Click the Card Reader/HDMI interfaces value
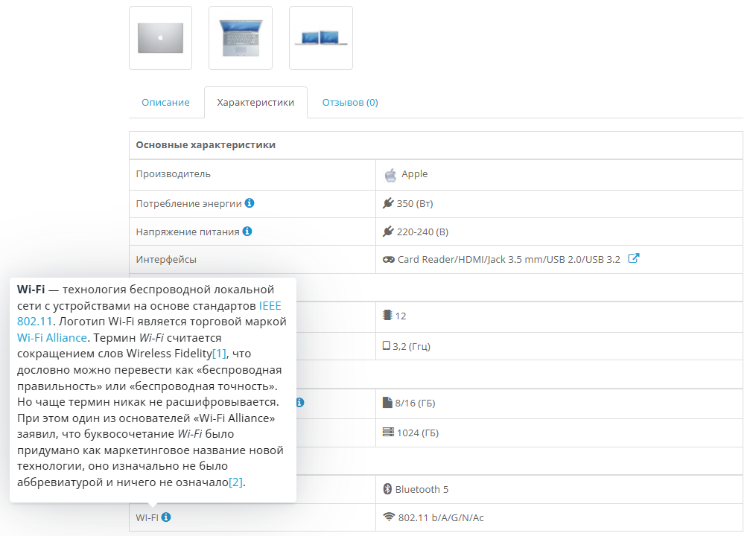Screen dimensions: 756x536 509,259
